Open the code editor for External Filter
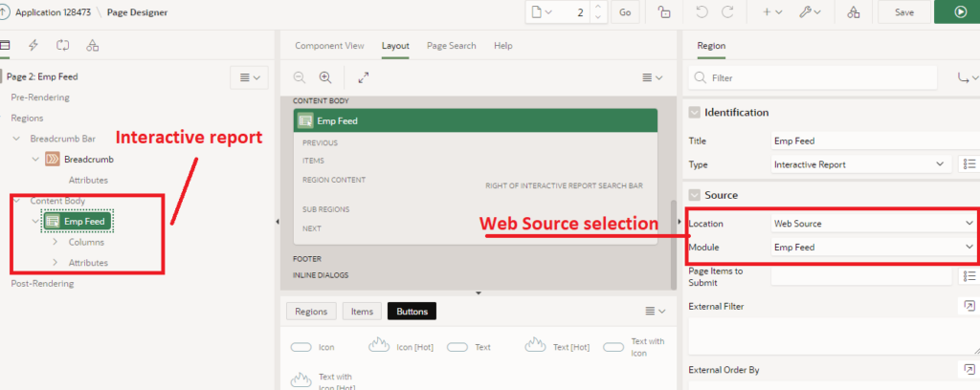980x390 pixels. pos(968,306)
